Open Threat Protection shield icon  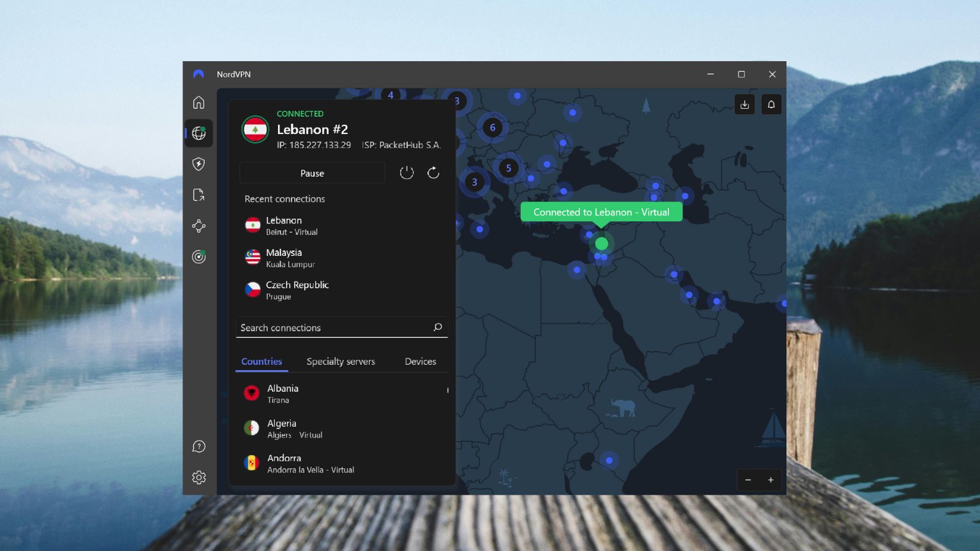(198, 165)
